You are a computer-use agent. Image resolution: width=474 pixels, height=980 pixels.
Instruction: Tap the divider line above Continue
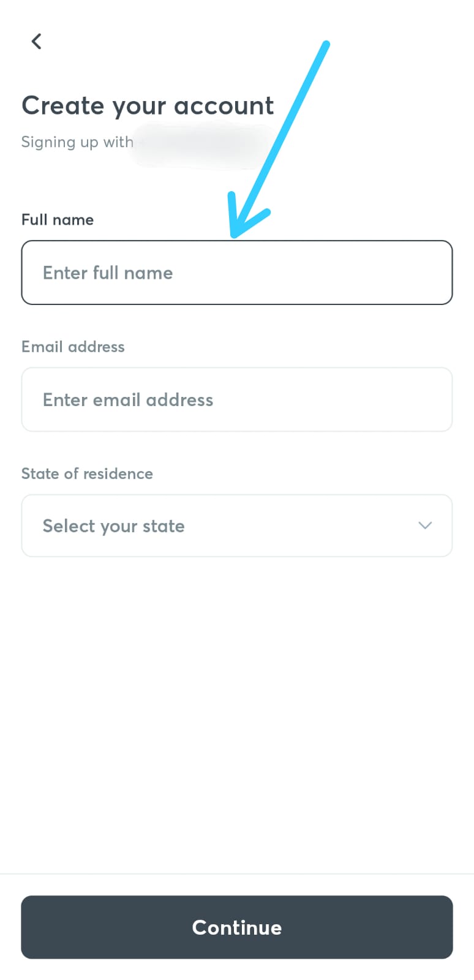[x=237, y=874]
